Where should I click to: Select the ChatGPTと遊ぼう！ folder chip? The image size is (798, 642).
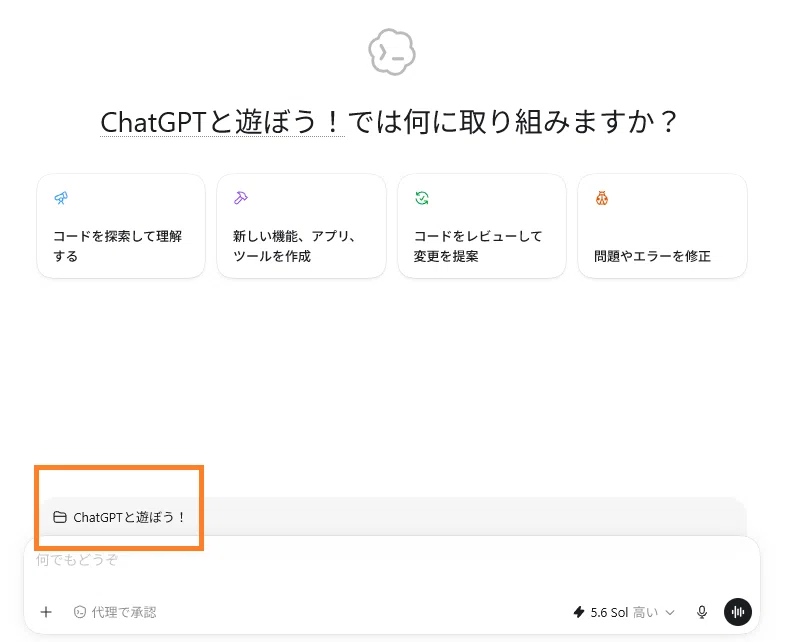coord(120,517)
